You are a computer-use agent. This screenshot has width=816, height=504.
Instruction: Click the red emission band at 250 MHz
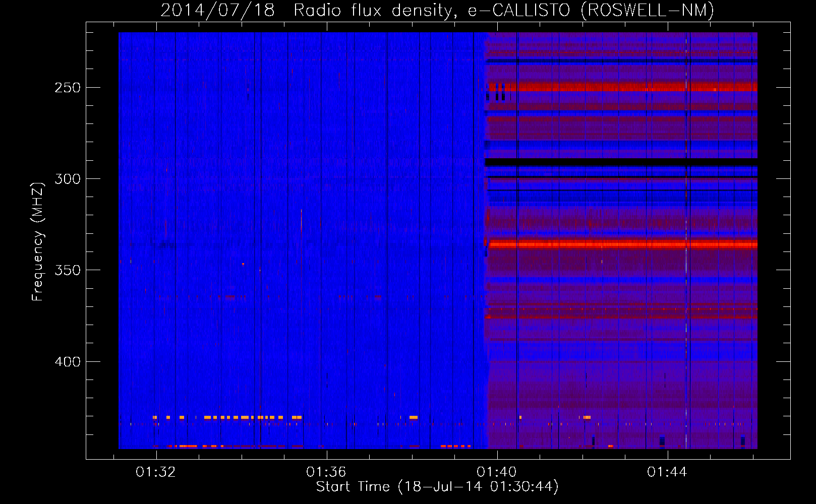(x=623, y=87)
